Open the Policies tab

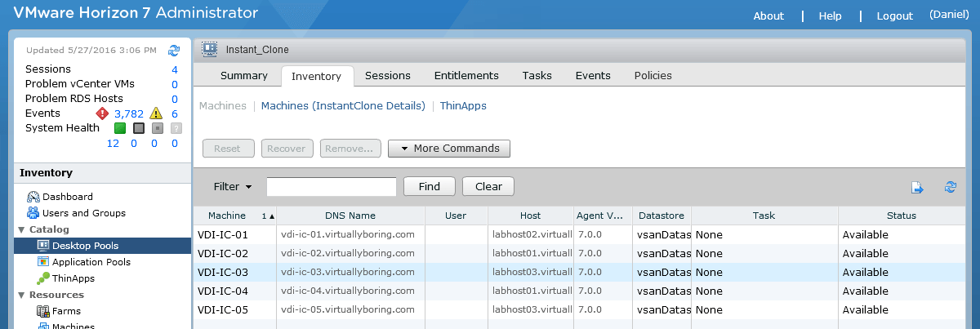(x=653, y=76)
